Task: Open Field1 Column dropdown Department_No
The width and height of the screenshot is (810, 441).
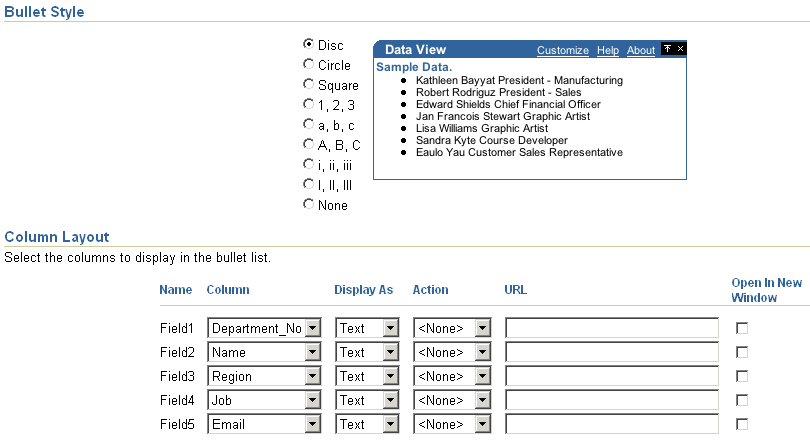Action: click(264, 328)
